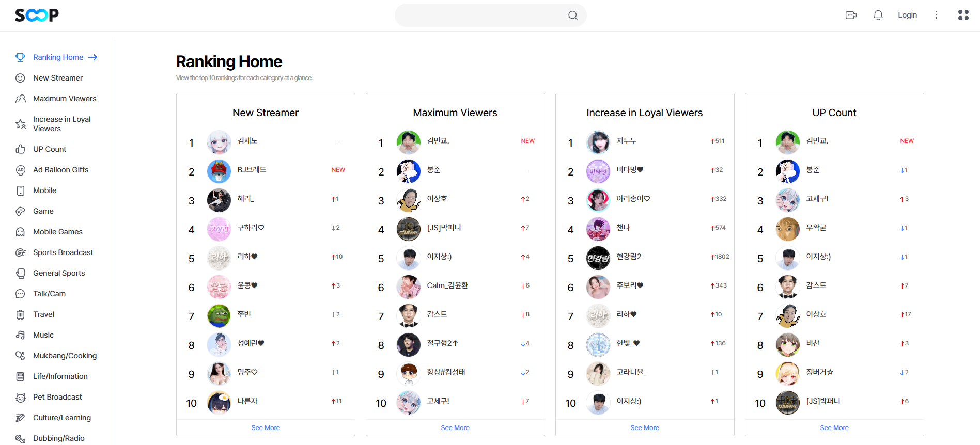This screenshot has width=980, height=445.
Task: Go to Mukbang/Cooking rankings
Action: 65,356
